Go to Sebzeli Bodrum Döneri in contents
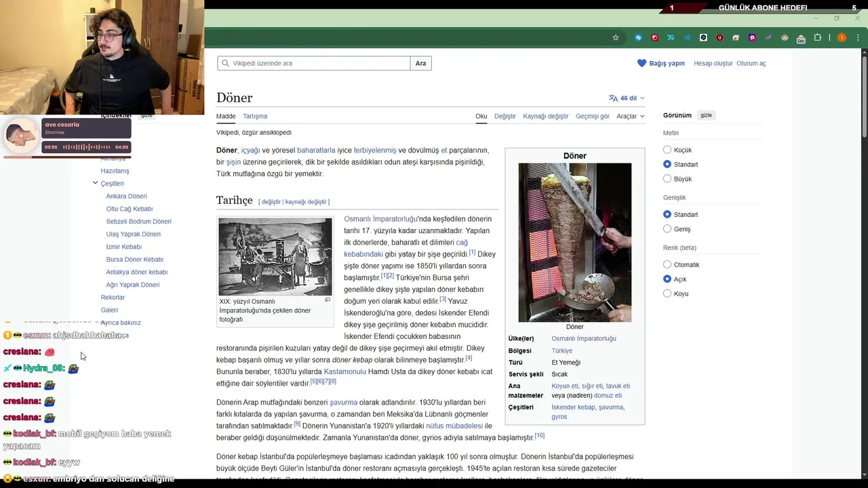Image resolution: width=868 pixels, height=488 pixels. pyautogui.click(x=138, y=222)
